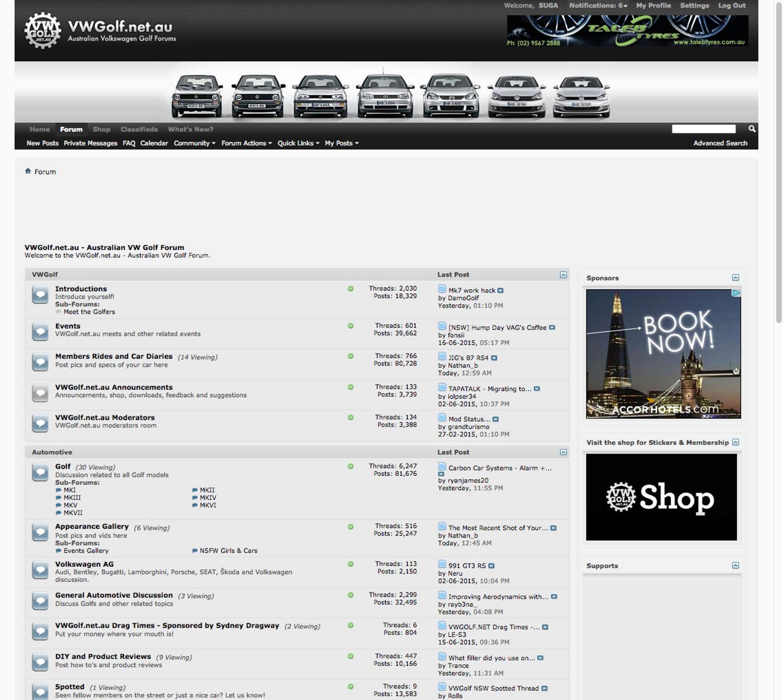The width and height of the screenshot is (783, 700).
Task: Click RSS feed icon for Events forum
Action: click(x=351, y=326)
